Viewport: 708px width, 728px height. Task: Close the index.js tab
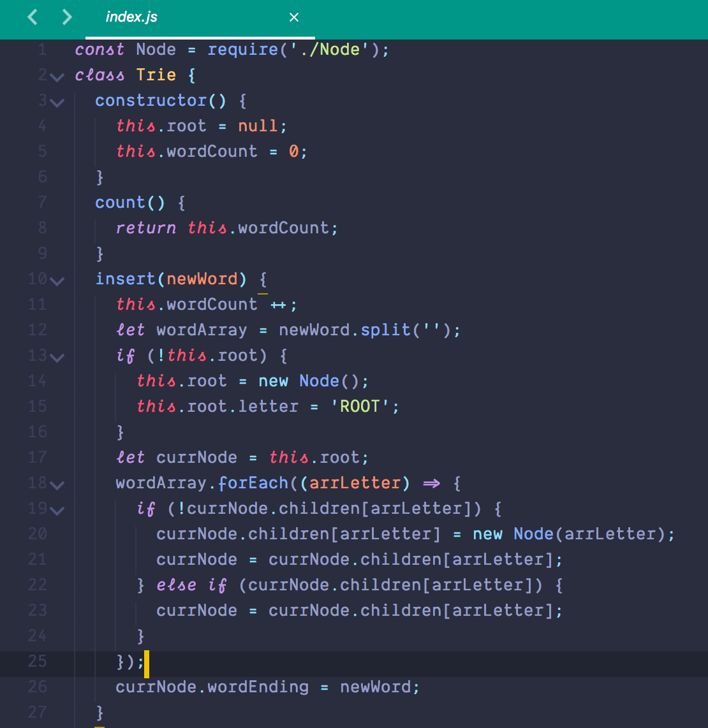tap(293, 17)
